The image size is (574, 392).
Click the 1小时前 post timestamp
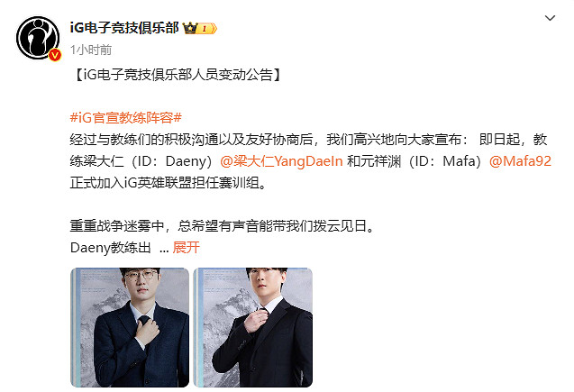pos(91,50)
